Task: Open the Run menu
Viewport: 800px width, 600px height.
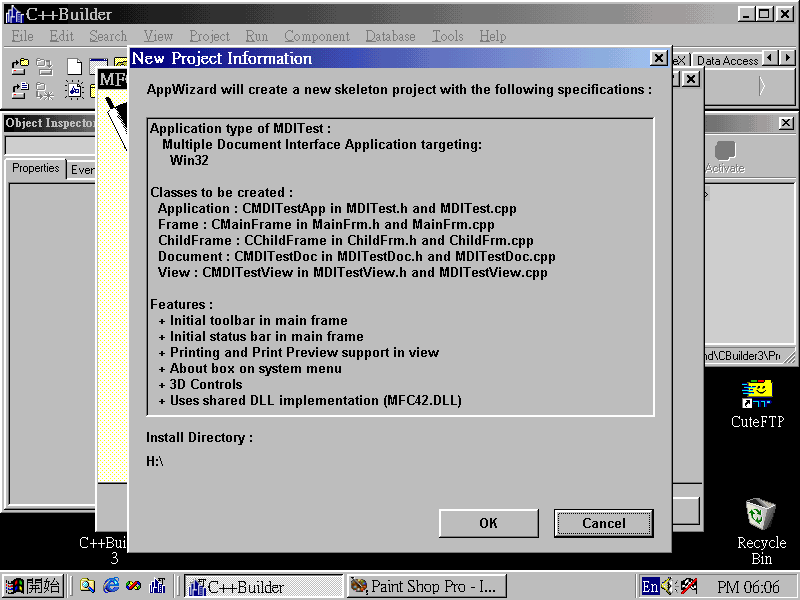Action: point(257,36)
